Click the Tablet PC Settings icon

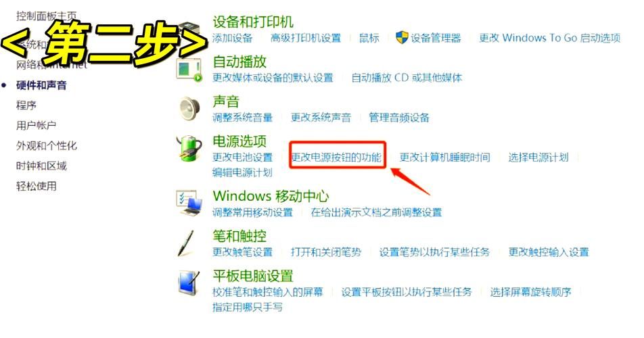[x=189, y=283]
